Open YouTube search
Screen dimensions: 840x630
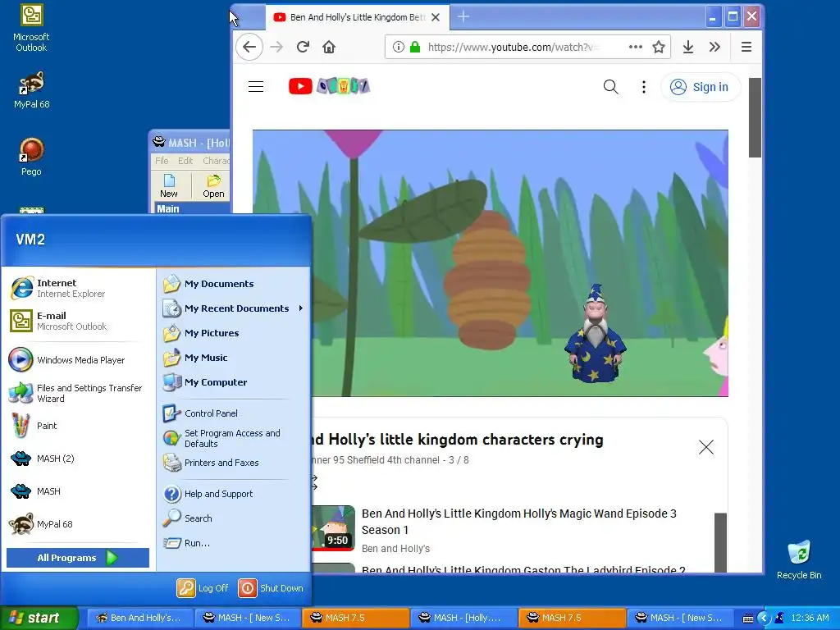(x=610, y=87)
